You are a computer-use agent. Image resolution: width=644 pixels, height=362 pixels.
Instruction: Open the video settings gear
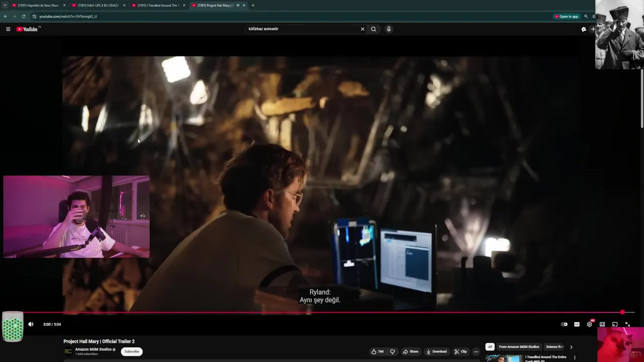click(589, 324)
